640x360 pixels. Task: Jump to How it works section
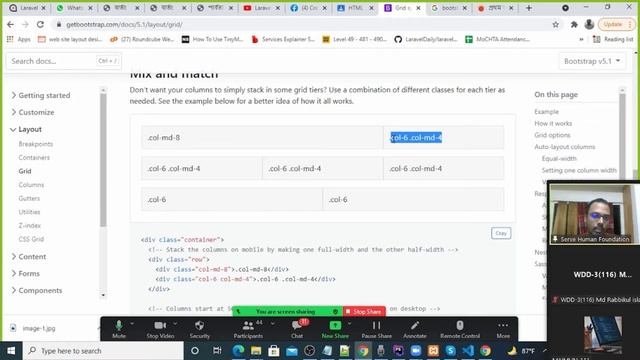point(553,123)
